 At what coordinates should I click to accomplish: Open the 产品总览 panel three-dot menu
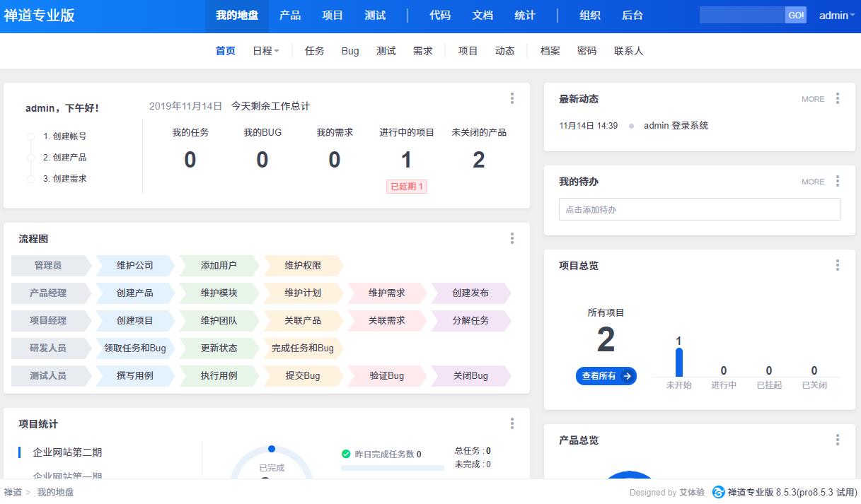(838, 440)
